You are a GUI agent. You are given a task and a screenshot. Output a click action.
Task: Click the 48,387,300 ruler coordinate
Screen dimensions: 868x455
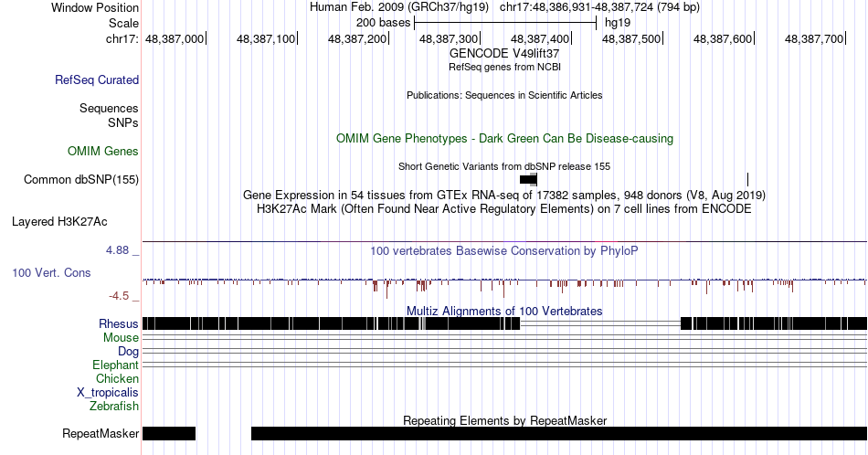coord(449,38)
